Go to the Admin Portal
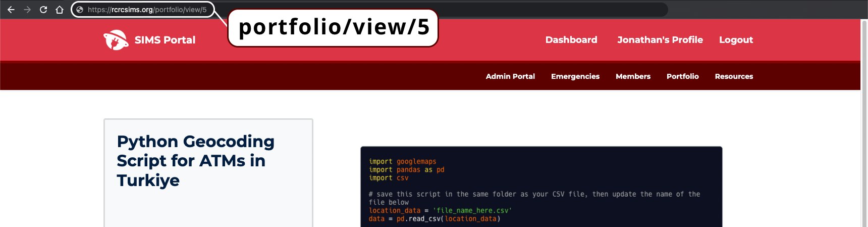The width and height of the screenshot is (868, 227). pyautogui.click(x=510, y=76)
